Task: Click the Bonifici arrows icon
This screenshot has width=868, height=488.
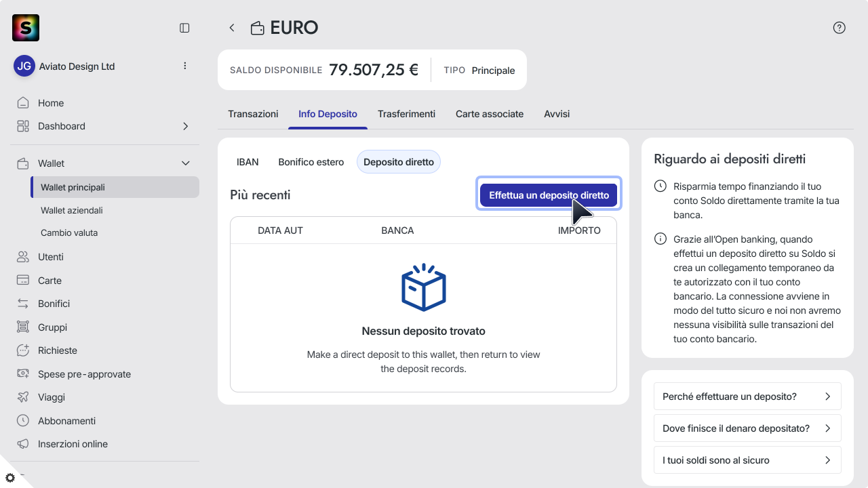Action: (x=23, y=304)
